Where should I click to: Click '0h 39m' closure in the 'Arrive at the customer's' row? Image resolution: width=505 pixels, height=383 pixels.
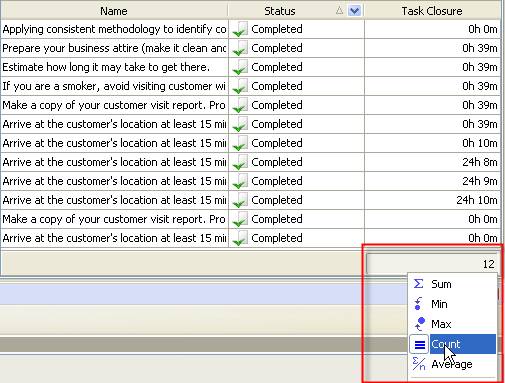coord(480,124)
